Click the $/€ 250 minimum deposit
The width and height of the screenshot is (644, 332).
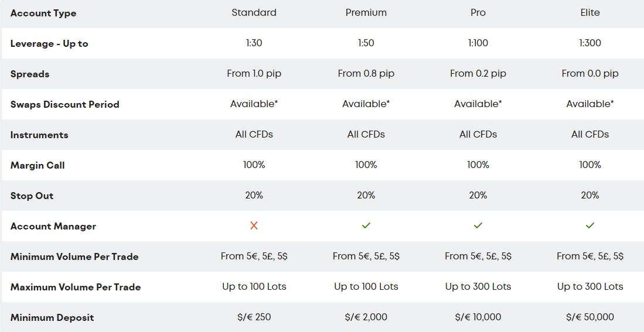click(254, 317)
